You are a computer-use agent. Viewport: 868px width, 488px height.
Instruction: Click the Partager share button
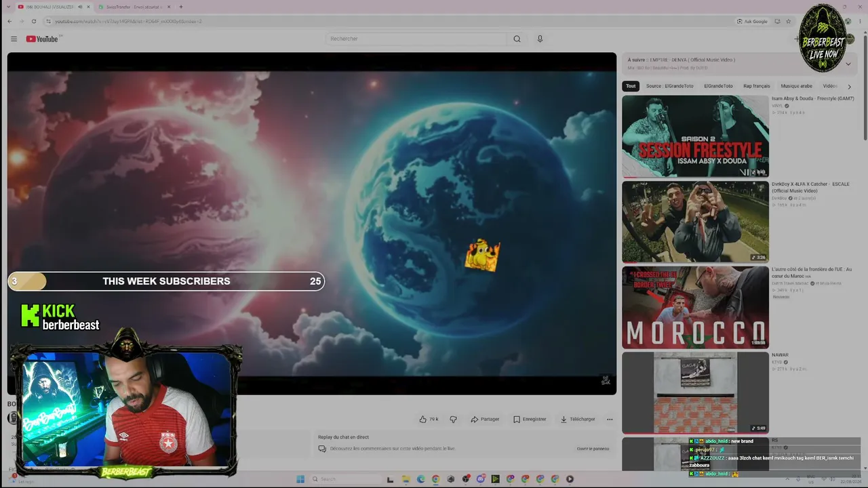pos(485,419)
